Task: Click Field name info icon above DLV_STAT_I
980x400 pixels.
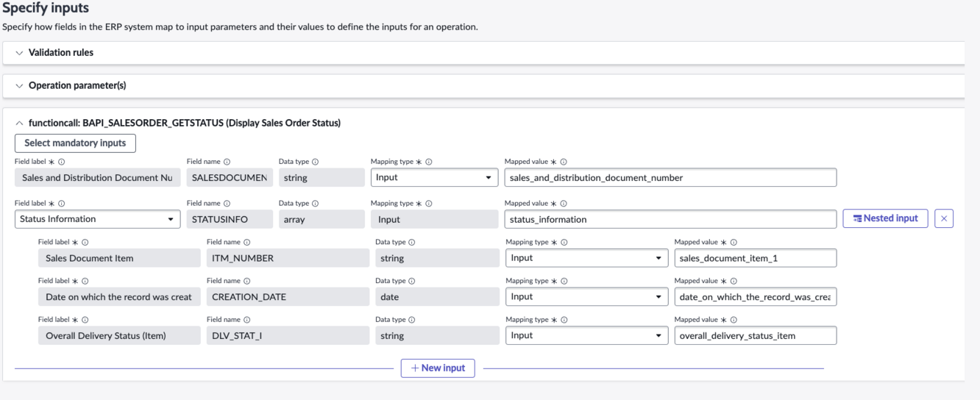Action: (246, 320)
